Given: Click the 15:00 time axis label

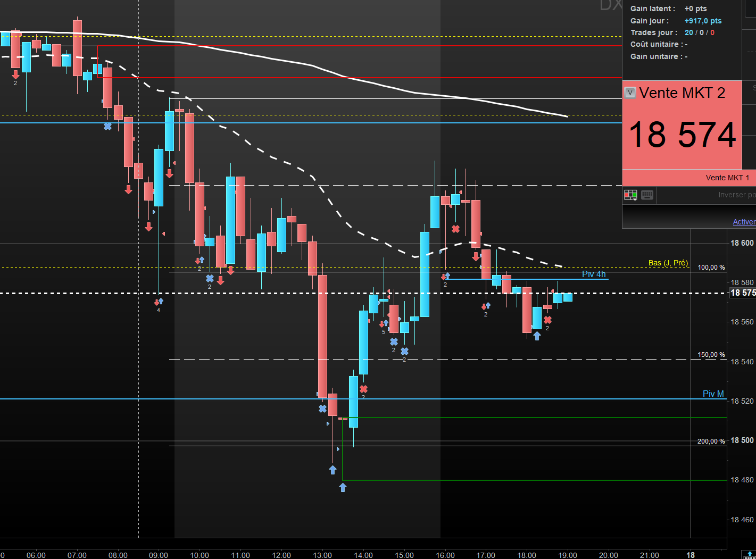Looking at the screenshot, I should (x=404, y=555).
